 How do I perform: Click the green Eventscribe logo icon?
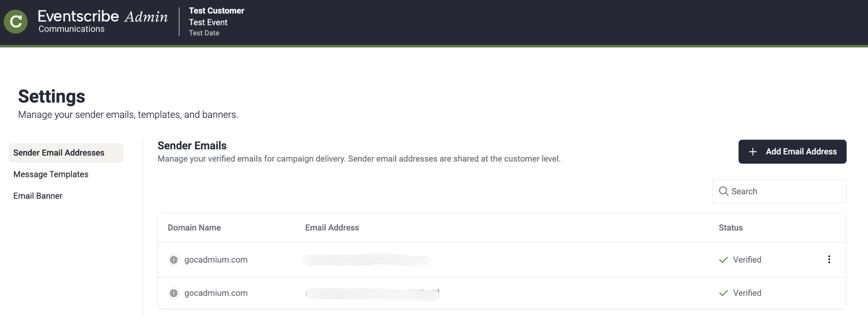tap(16, 21)
